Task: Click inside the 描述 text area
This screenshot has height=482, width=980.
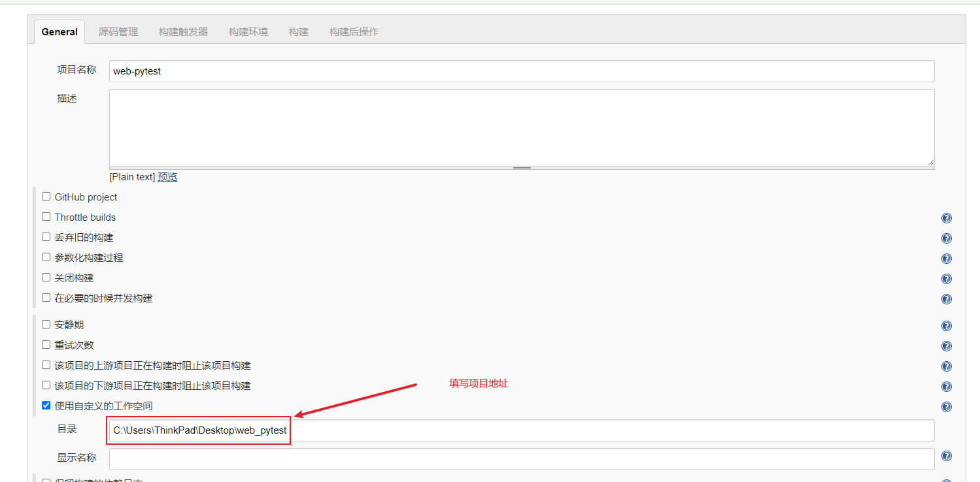Action: [x=522, y=128]
